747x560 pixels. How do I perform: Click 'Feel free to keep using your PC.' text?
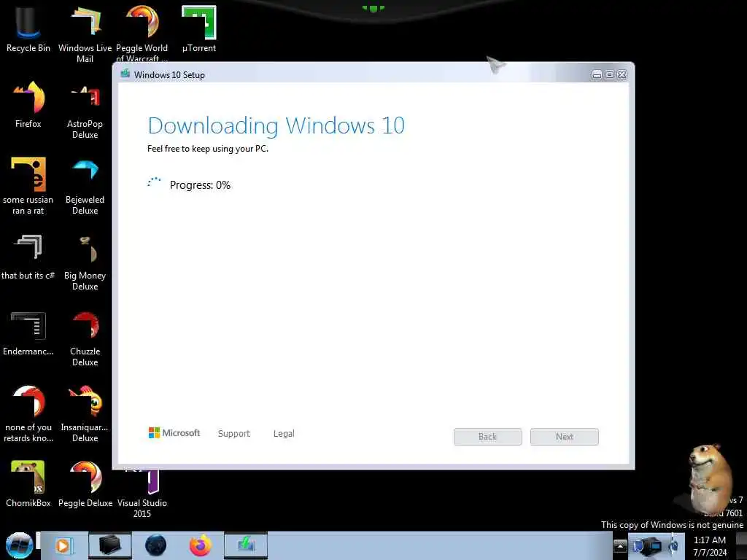point(208,149)
